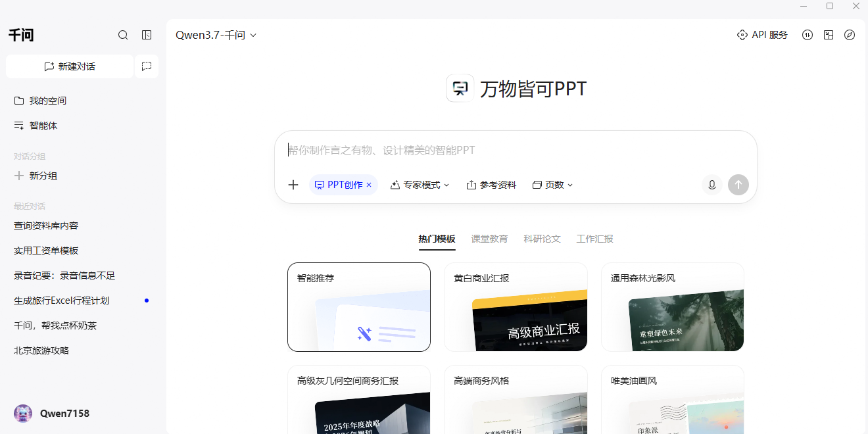Image resolution: width=868 pixels, height=434 pixels.
Task: Select the 通用森林光影风 template card
Action: (672, 307)
